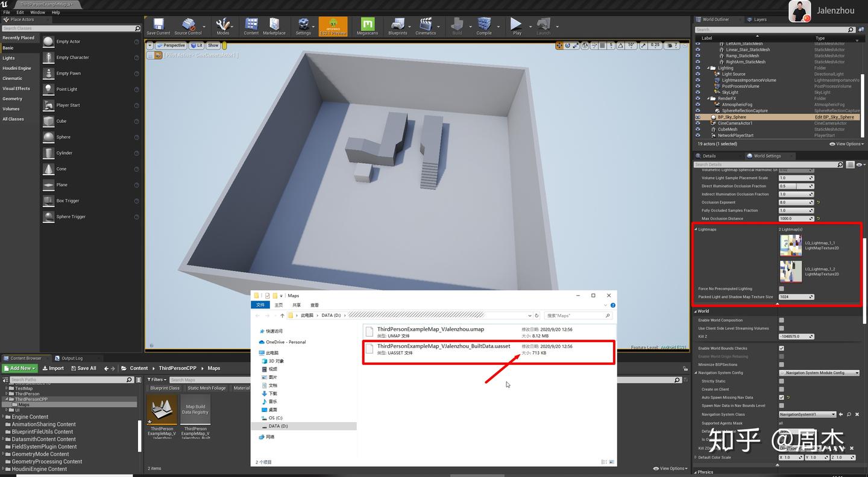Launch the Megascans plugin icon
The image size is (868, 477).
[367, 26]
